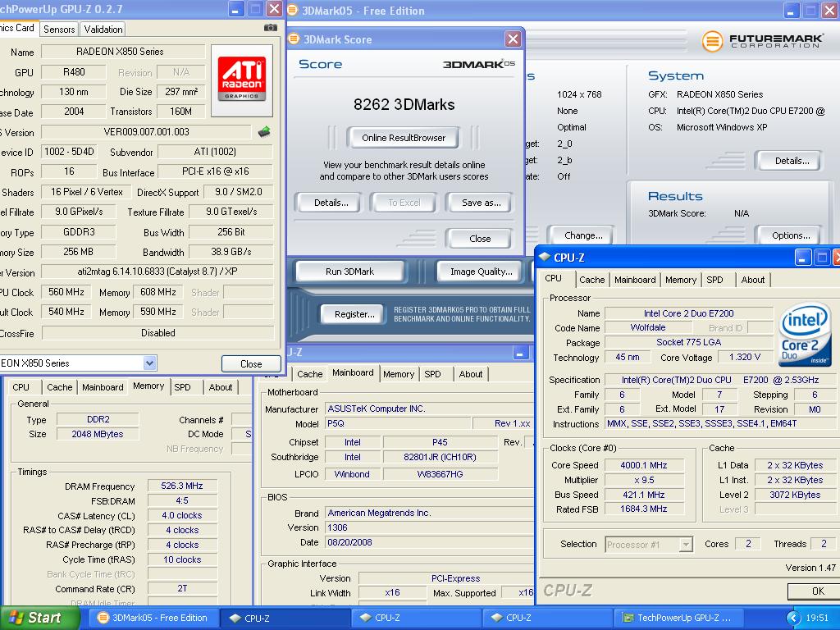Click the taskbar tray expand arrow
The image size is (840, 630).
tap(793, 618)
